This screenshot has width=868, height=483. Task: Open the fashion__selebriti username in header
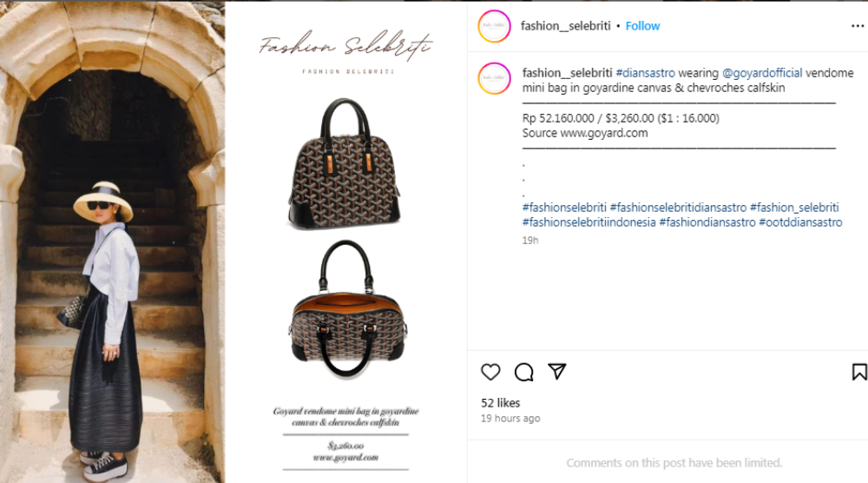[565, 26]
